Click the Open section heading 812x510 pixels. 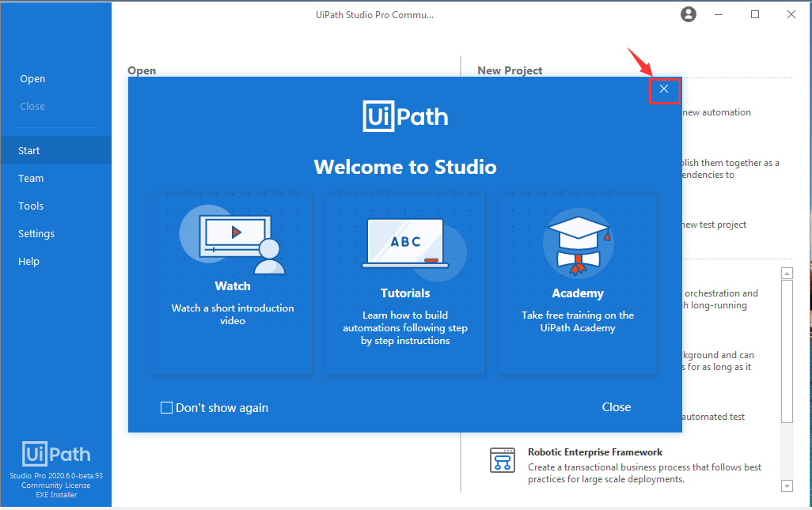[142, 70]
